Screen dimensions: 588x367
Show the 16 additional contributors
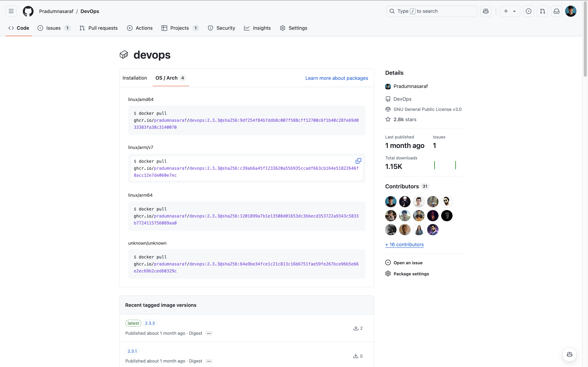[404, 244]
